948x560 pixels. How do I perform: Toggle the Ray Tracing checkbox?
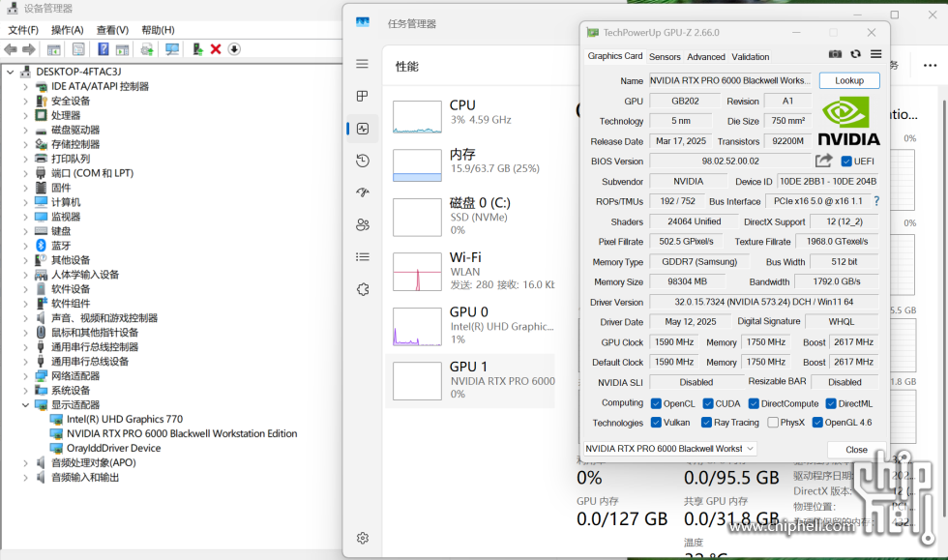tap(706, 422)
